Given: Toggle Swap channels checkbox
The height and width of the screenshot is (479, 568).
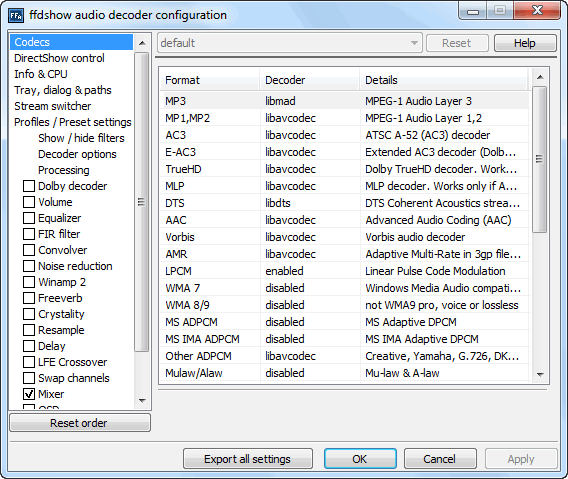Looking at the screenshot, I should coord(29,378).
